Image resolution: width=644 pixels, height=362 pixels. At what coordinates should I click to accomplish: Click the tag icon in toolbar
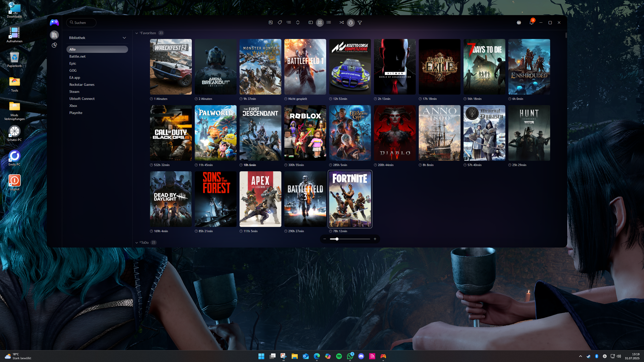280,23
